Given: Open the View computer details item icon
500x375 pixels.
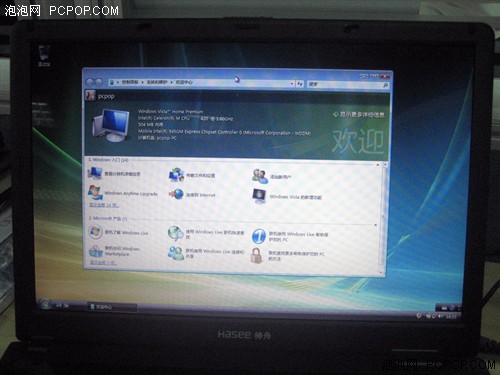Looking at the screenshot, I should point(95,173).
